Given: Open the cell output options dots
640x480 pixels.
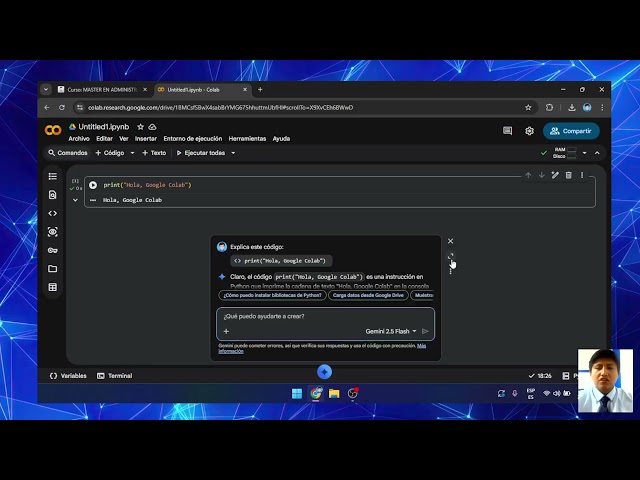Looking at the screenshot, I should pos(93,200).
